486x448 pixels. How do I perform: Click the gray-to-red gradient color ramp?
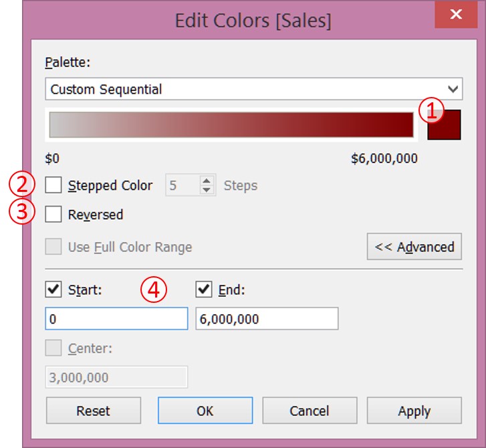pyautogui.click(x=231, y=124)
